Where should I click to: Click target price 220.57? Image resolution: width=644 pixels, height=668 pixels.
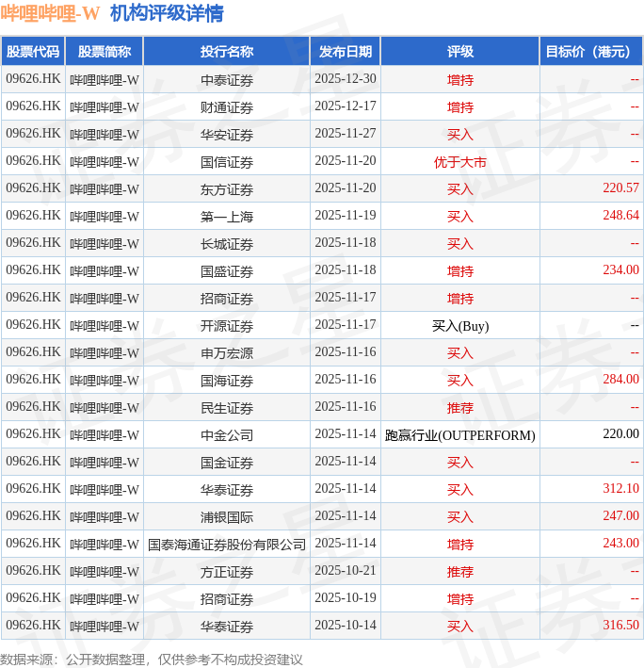(x=620, y=187)
